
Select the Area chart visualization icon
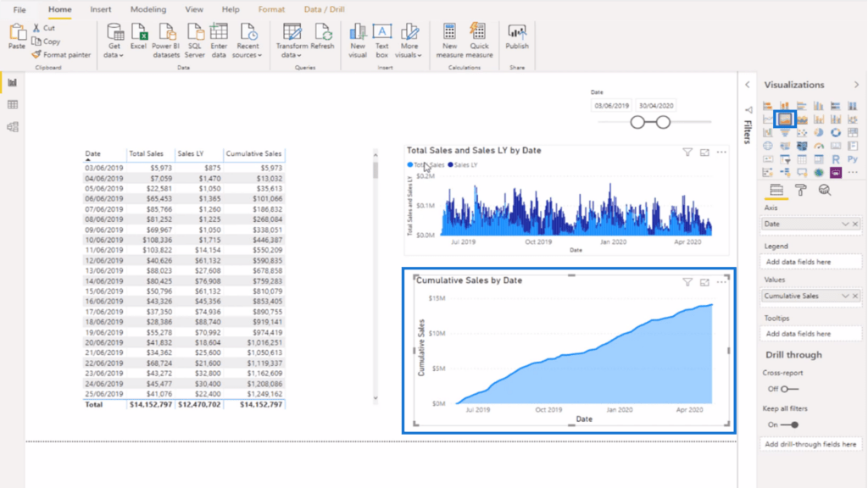(785, 119)
